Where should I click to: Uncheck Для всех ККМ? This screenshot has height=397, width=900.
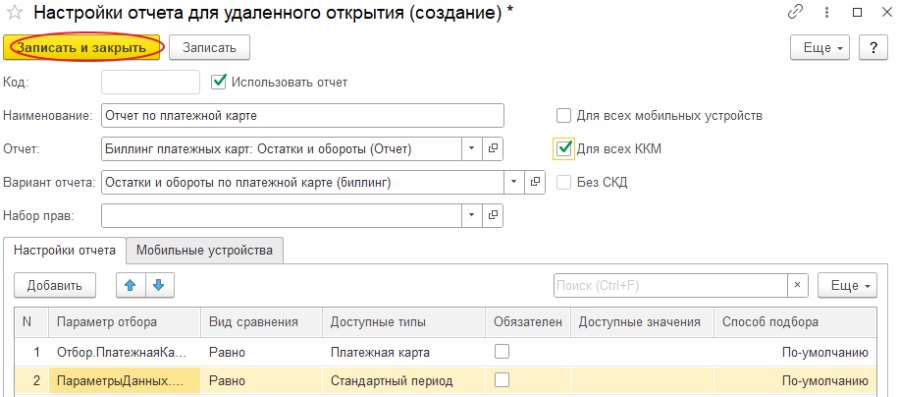[564, 149]
